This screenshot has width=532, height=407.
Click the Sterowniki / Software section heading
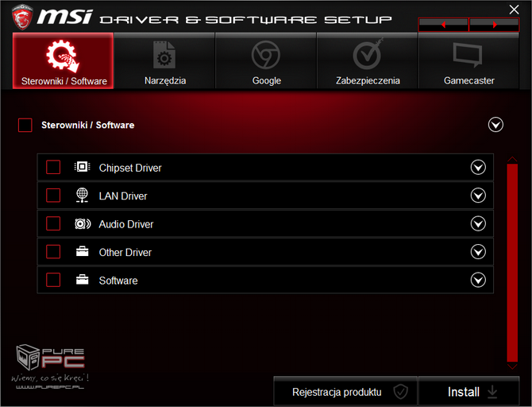(x=88, y=125)
